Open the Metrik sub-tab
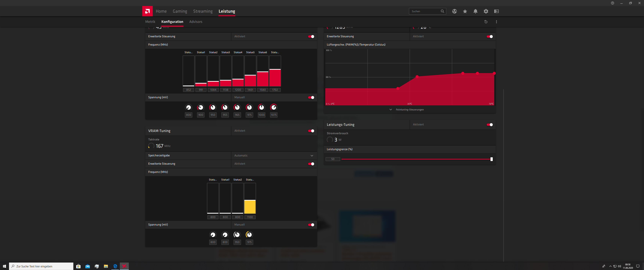The height and width of the screenshot is (270, 644). tap(150, 22)
